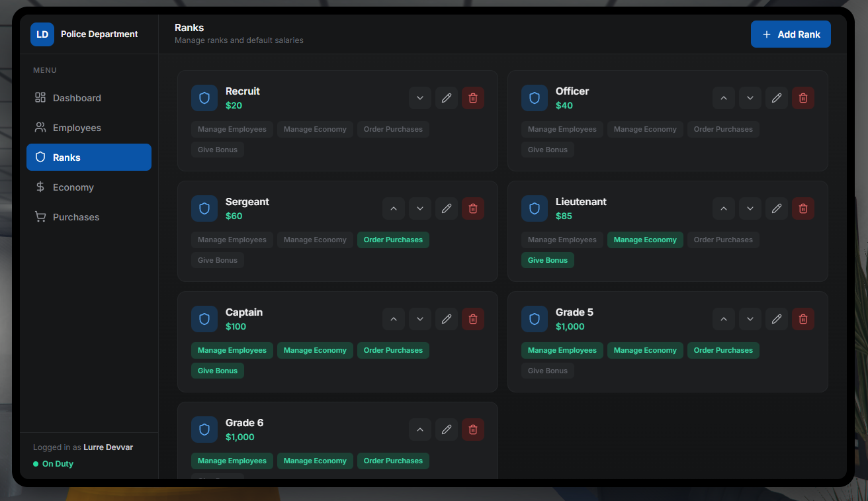Toggle Manage Employees permission for Grade 6
868x501 pixels.
click(x=232, y=461)
